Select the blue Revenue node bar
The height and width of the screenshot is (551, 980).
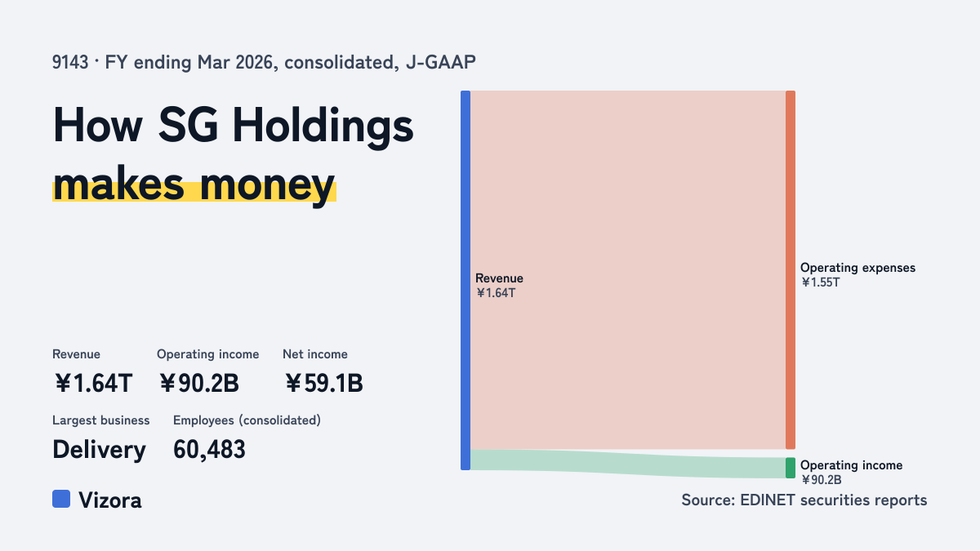465,280
